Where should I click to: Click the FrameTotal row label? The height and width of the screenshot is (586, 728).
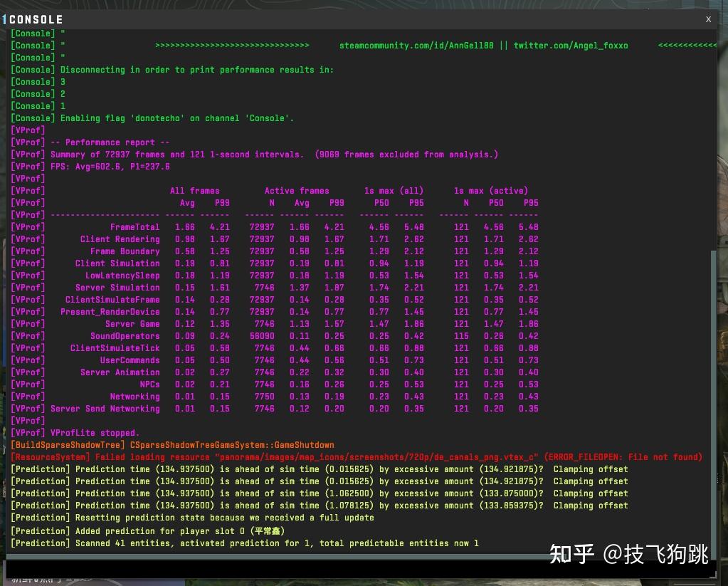click(134, 226)
